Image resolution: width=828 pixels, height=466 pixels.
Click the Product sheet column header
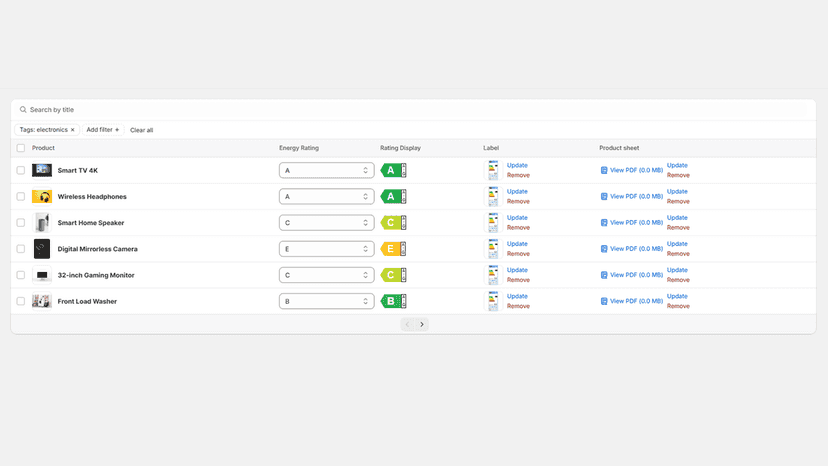[619, 148]
